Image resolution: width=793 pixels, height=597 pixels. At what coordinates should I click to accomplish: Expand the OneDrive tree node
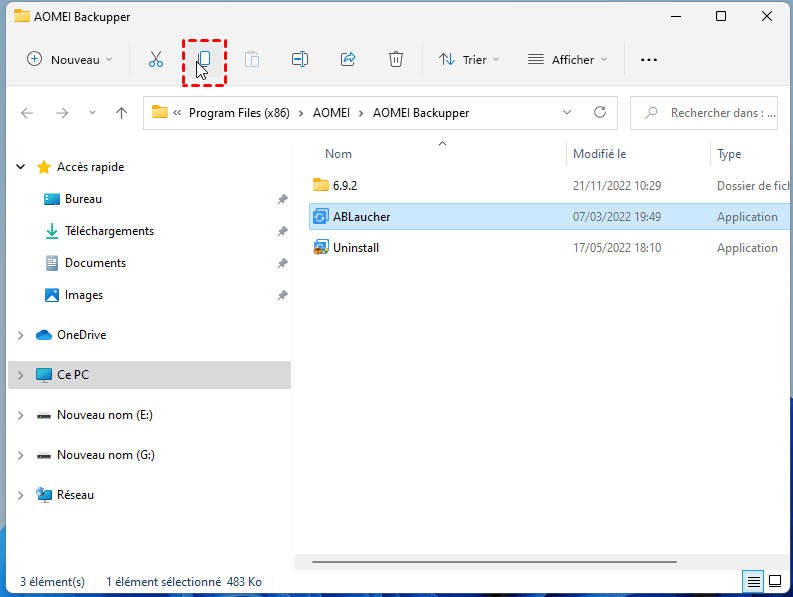coord(21,335)
